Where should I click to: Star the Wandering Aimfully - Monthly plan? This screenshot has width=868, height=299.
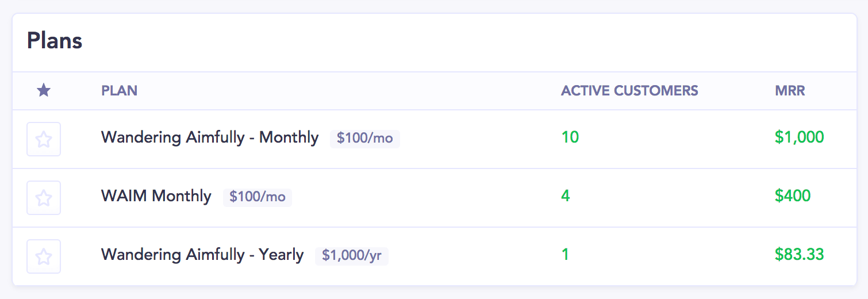tap(44, 139)
